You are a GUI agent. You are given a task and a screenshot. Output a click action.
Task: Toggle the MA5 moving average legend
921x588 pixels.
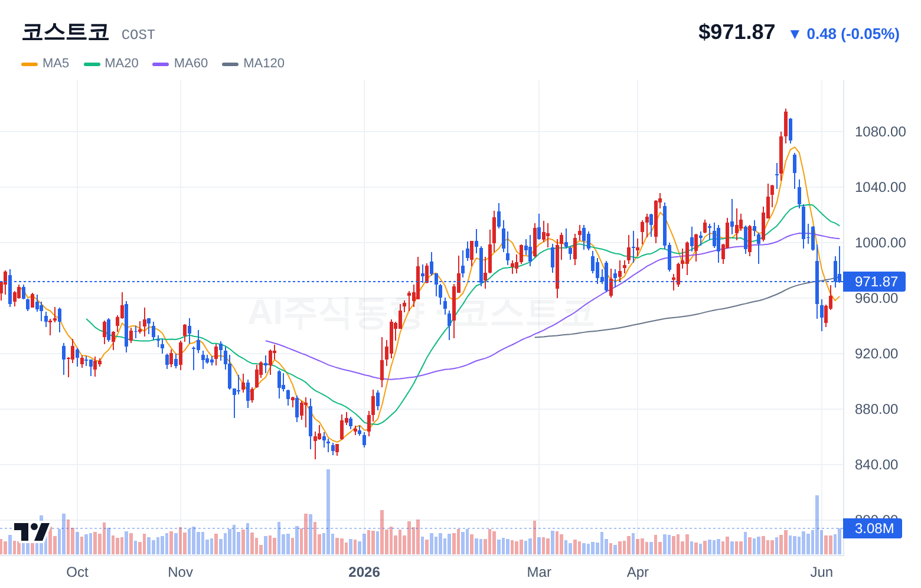click(x=45, y=63)
